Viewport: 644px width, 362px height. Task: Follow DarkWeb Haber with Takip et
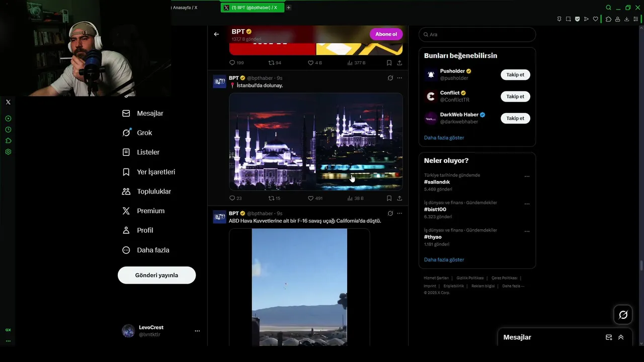pos(515,118)
